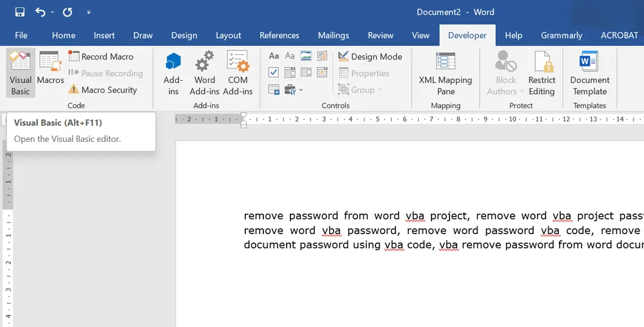The image size is (644, 327).
Task: Click the Save icon in the title bar
Action: 20,12
